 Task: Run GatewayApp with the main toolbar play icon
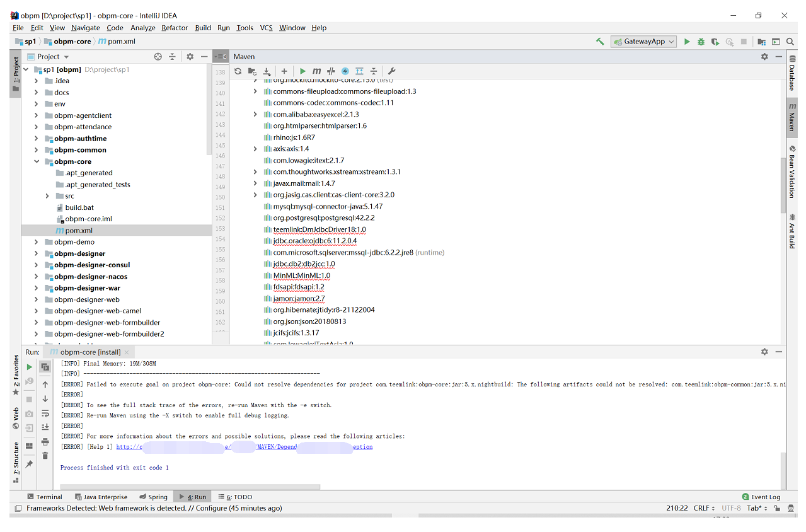pyautogui.click(x=687, y=42)
